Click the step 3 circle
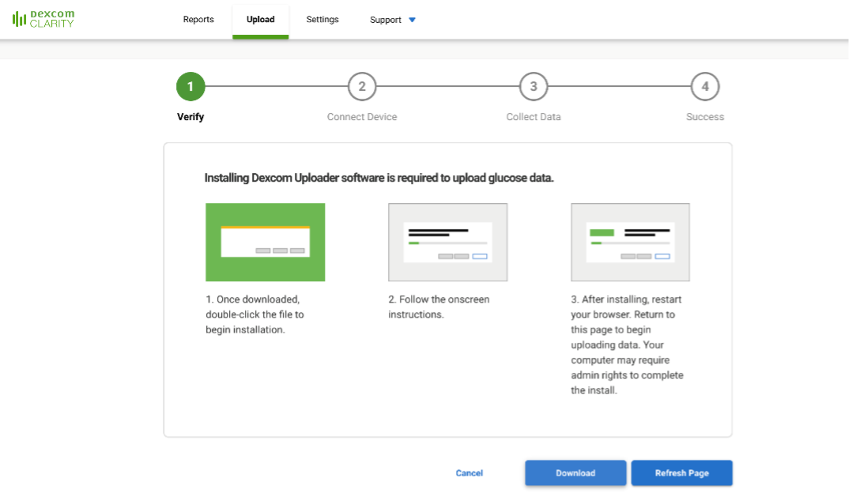This screenshot has height=504, width=852. (533, 87)
